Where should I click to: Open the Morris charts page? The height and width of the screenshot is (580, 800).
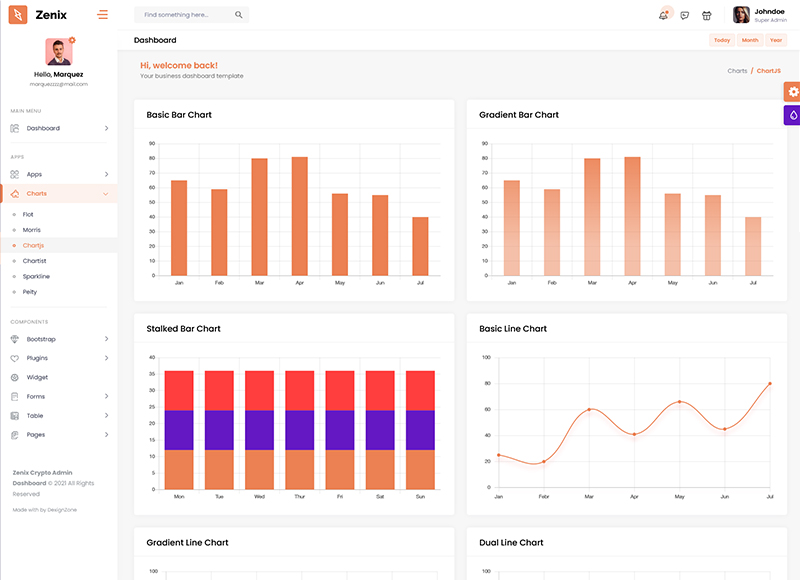click(32, 230)
